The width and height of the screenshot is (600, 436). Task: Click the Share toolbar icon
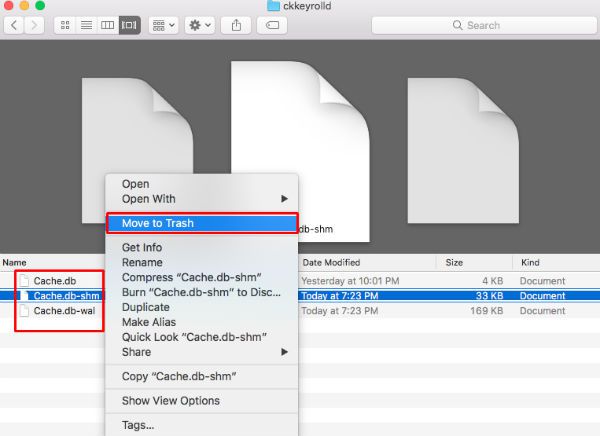[x=236, y=25]
